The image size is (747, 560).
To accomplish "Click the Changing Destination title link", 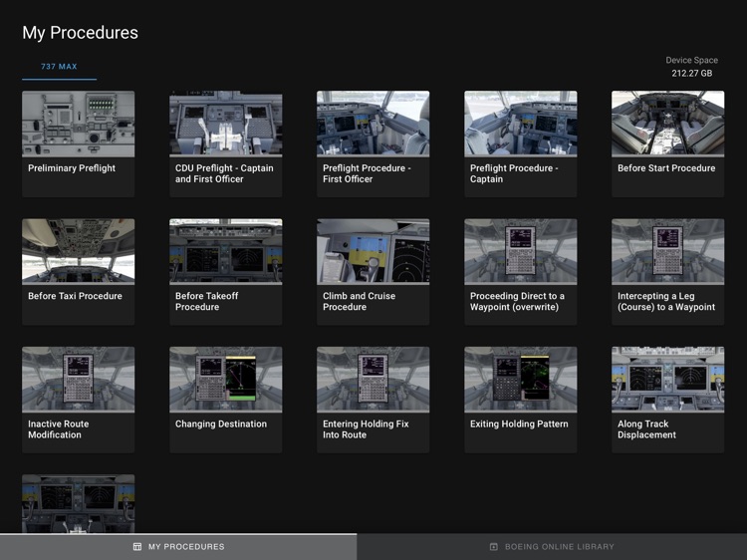I will 221,423.
